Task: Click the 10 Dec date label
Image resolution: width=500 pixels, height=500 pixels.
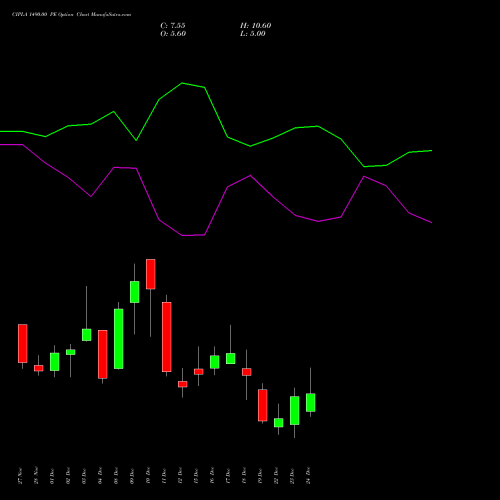Action: pyautogui.click(x=148, y=476)
